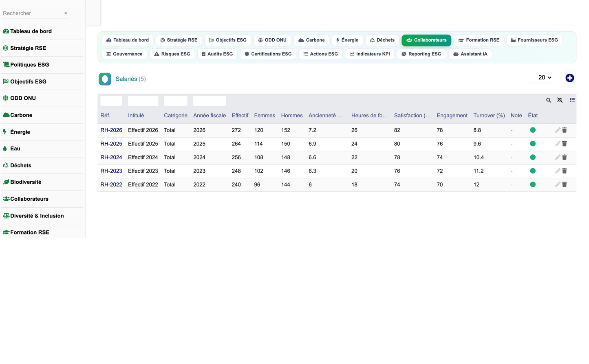This screenshot has width=589, height=364.
Task: Switch to the Audits ESG tab
Action: pyautogui.click(x=217, y=54)
